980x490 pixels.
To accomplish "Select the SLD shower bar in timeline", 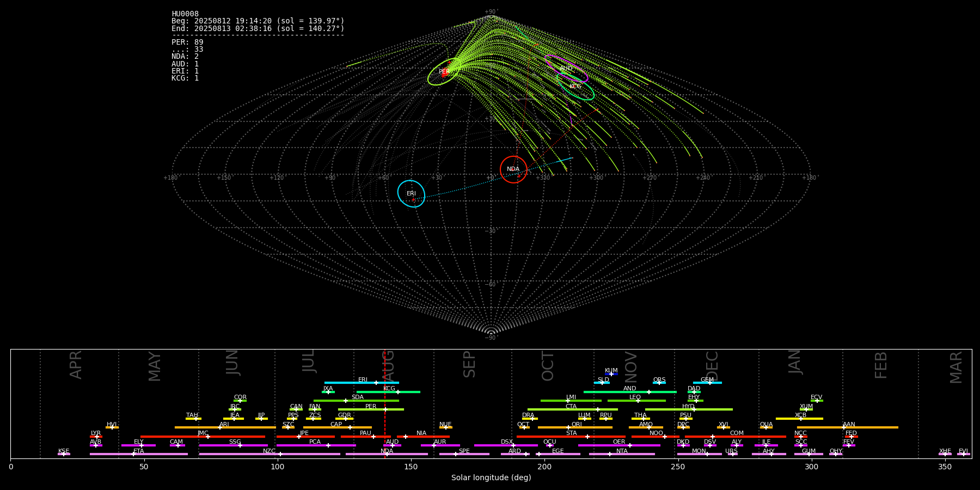I will pyautogui.click(x=602, y=383).
